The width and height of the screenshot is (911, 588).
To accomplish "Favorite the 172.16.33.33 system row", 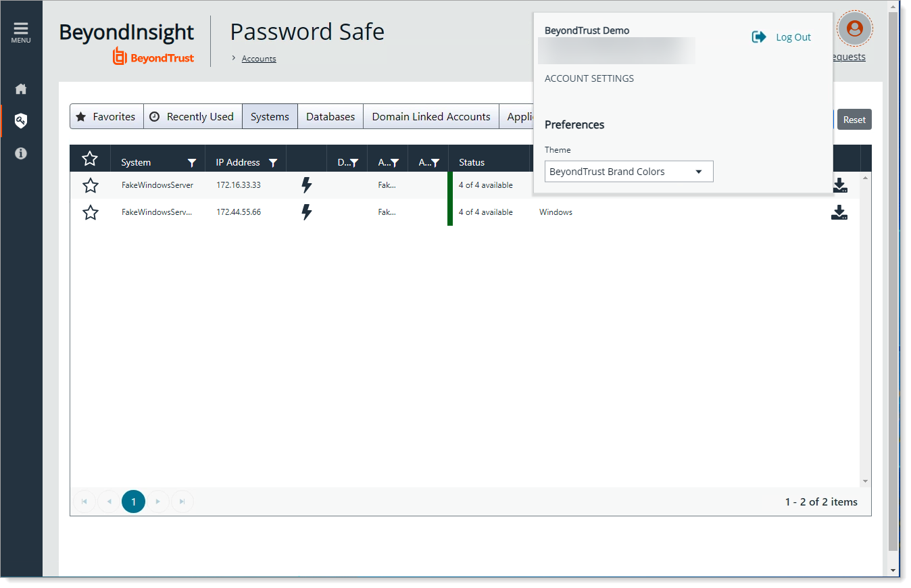I will [x=91, y=185].
